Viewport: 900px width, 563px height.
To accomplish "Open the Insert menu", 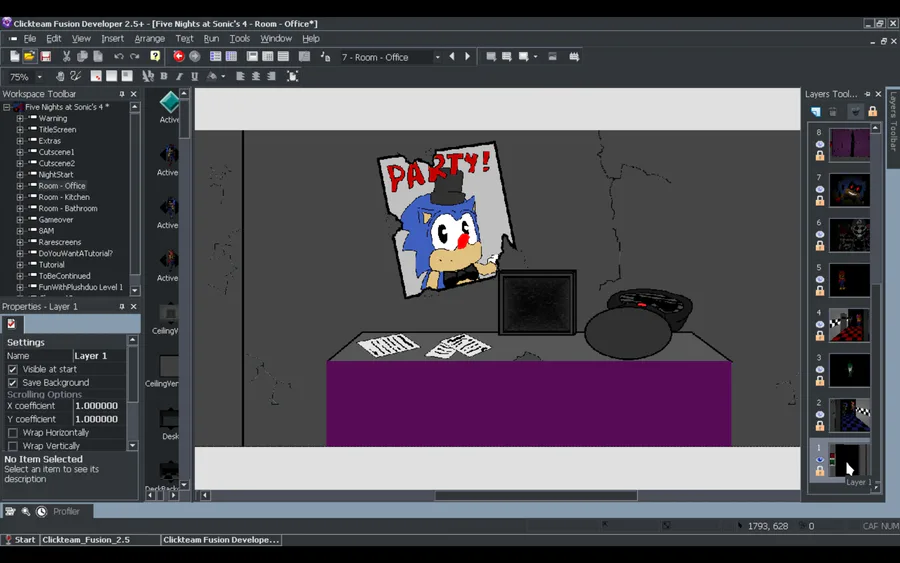I will [112, 38].
